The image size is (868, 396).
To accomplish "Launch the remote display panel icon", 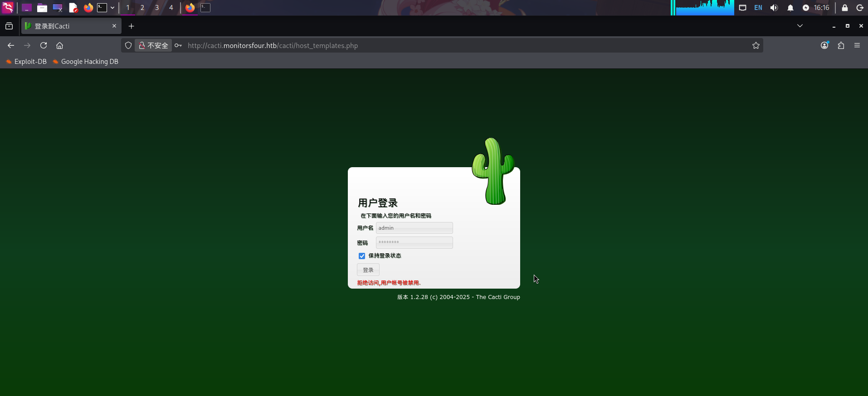I will pyautogui.click(x=58, y=8).
